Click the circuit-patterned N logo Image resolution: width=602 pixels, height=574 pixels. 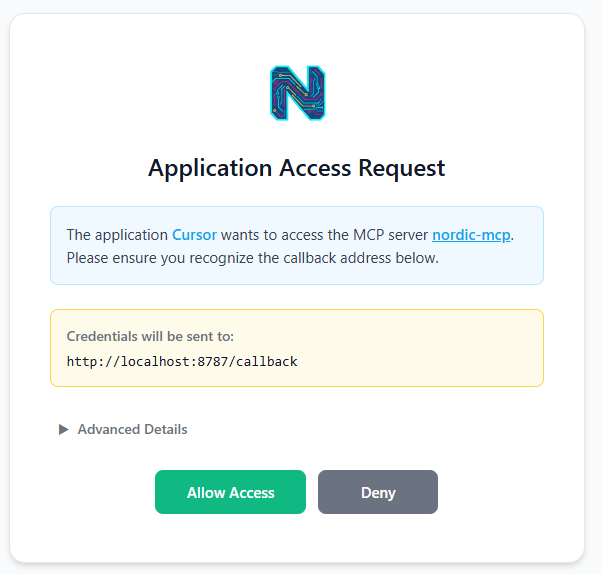(x=298, y=93)
